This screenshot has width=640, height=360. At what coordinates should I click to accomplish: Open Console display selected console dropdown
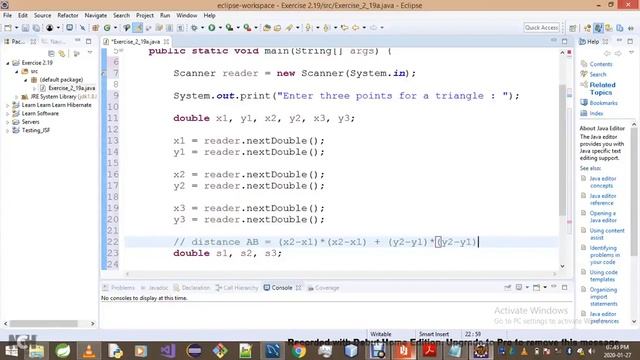[527, 288]
